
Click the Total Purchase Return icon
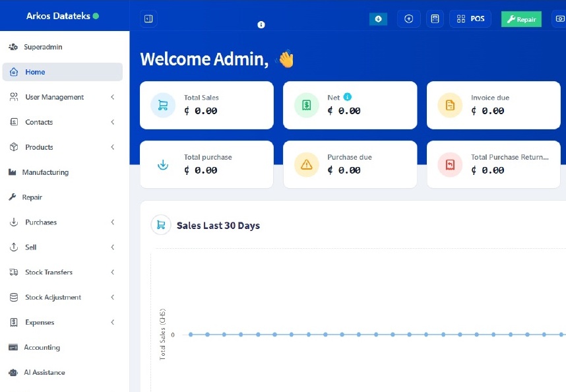(x=450, y=164)
